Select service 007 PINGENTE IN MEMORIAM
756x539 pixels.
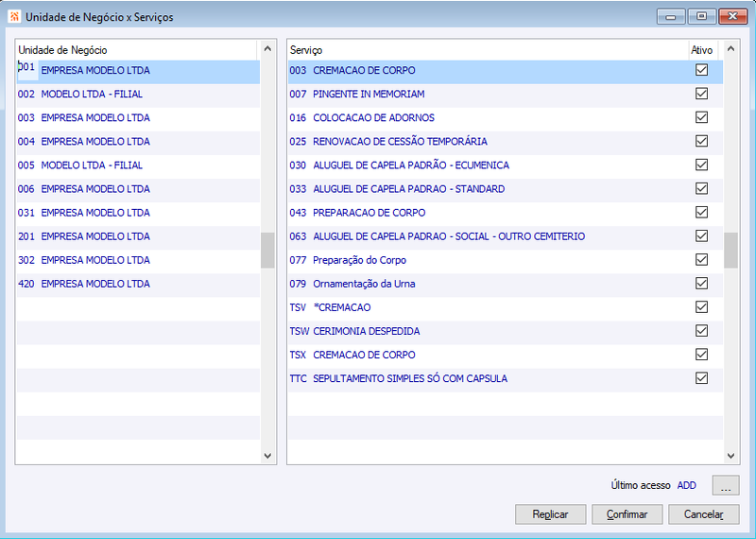506,96
